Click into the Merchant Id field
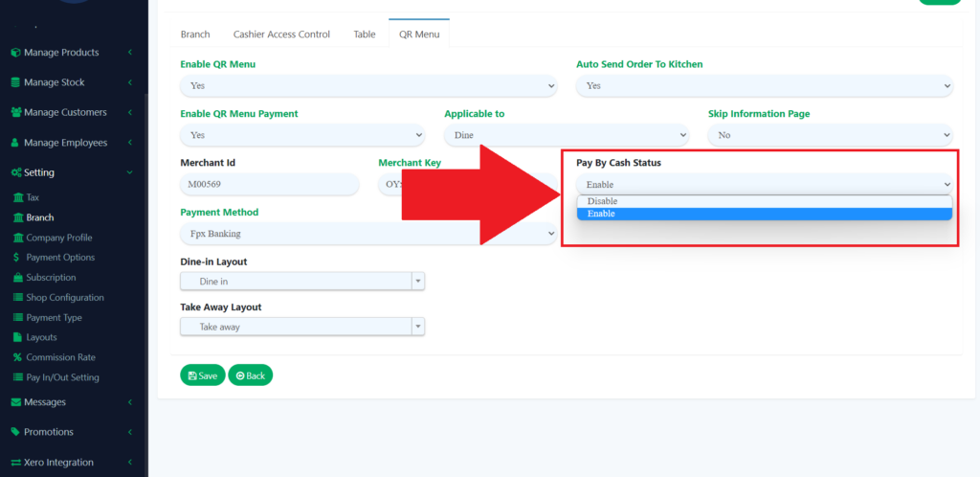The height and width of the screenshot is (477, 980). click(269, 185)
